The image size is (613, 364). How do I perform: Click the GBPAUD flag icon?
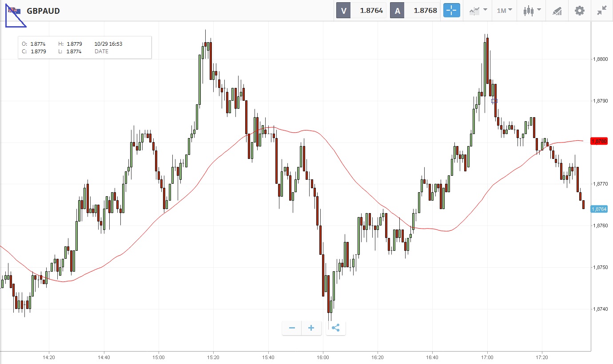click(x=13, y=11)
